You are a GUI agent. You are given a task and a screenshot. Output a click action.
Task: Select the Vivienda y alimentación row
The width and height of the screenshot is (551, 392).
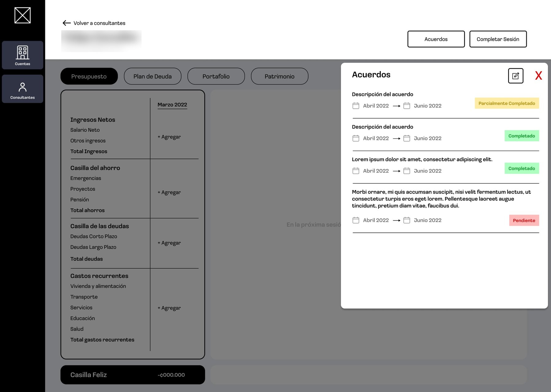pyautogui.click(x=98, y=286)
